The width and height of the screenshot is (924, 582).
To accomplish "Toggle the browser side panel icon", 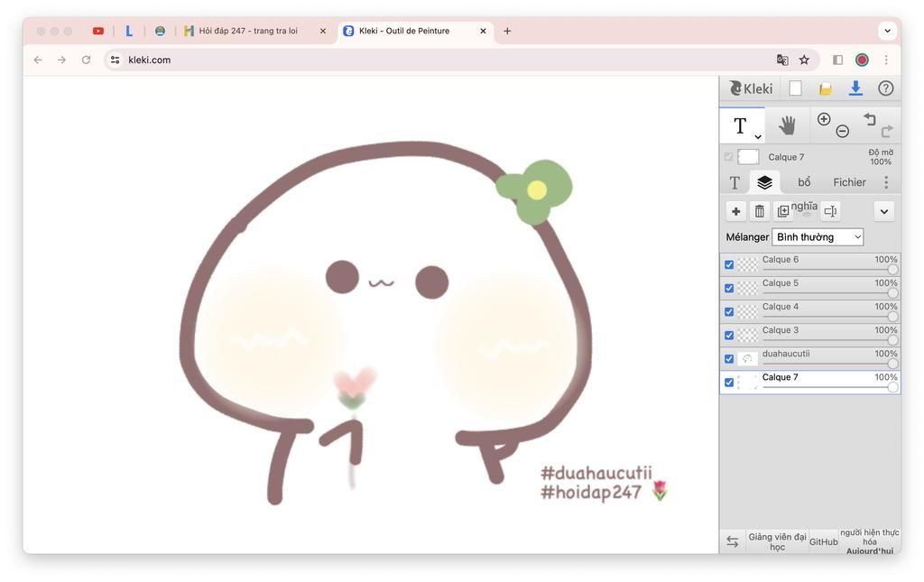I will [x=837, y=60].
